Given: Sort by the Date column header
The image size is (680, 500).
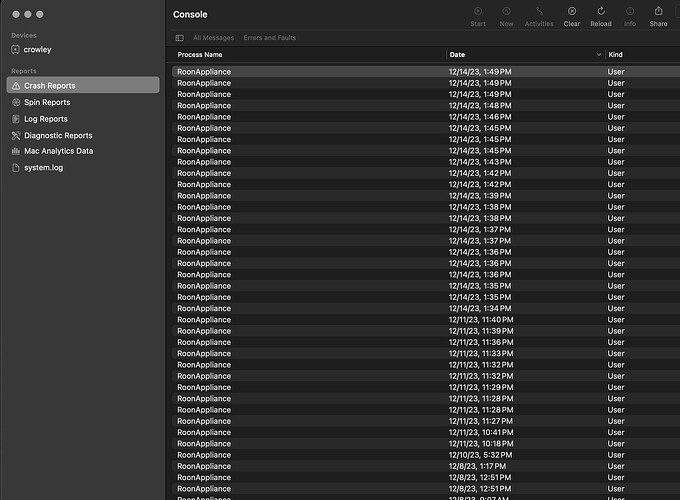Looking at the screenshot, I should point(457,55).
